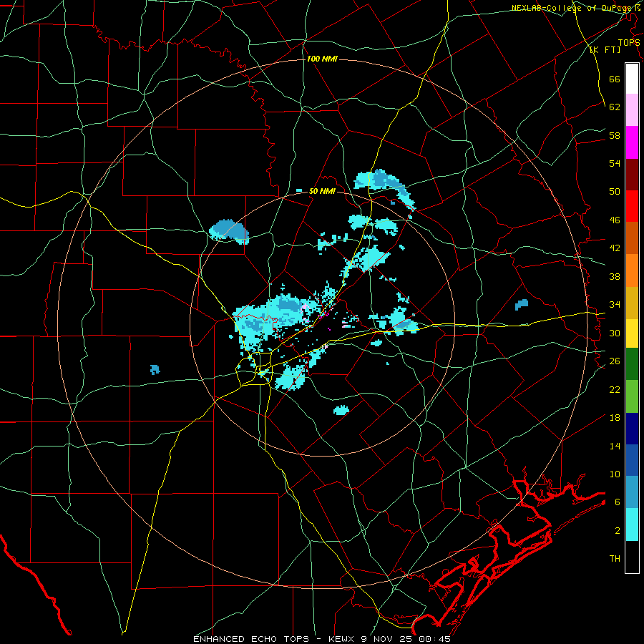Click the blue echo blob northwest of the 50 NMI ring
Image resolution: width=644 pixels, height=644 pixels.
[x=229, y=232]
